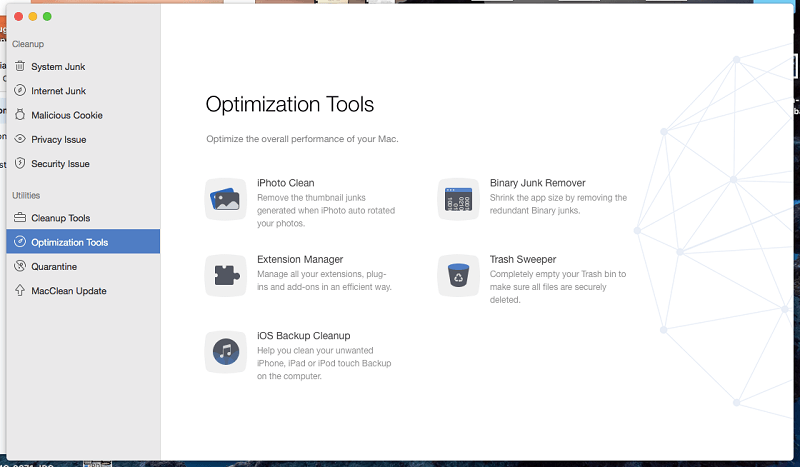Click the Cleanup Tools briefcase icon
Screen dimensions: 800x467
[20, 218]
